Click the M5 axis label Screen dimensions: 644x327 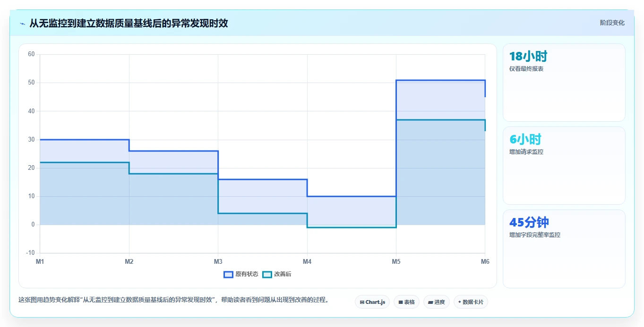396,261
